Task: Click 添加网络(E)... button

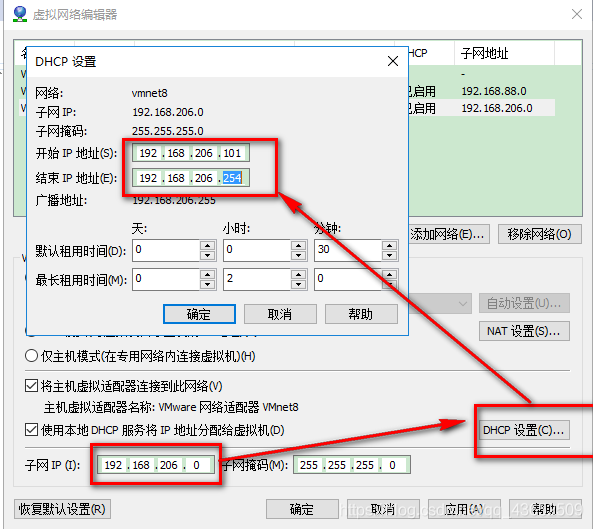Action: pos(449,234)
